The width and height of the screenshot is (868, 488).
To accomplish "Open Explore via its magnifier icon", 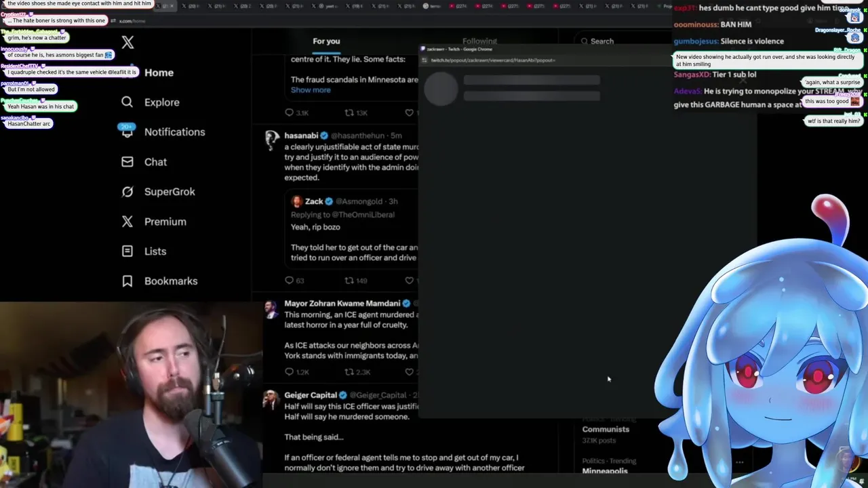I will click(x=127, y=102).
